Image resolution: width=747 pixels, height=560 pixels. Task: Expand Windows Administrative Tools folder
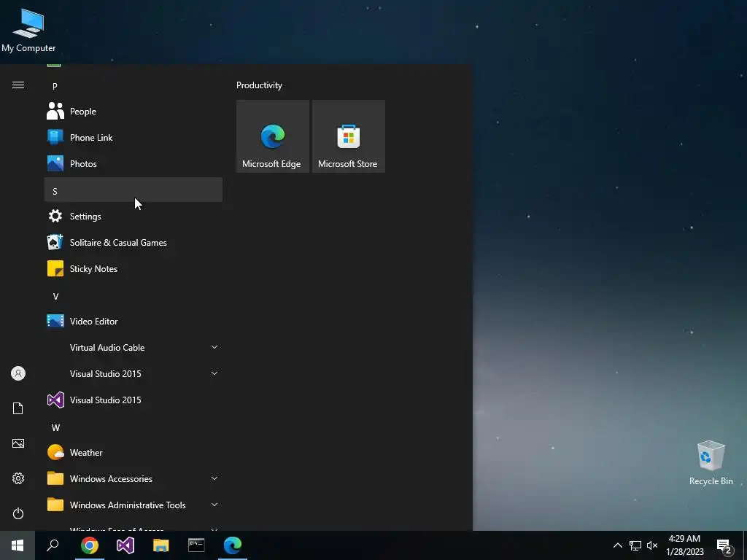[133, 505]
